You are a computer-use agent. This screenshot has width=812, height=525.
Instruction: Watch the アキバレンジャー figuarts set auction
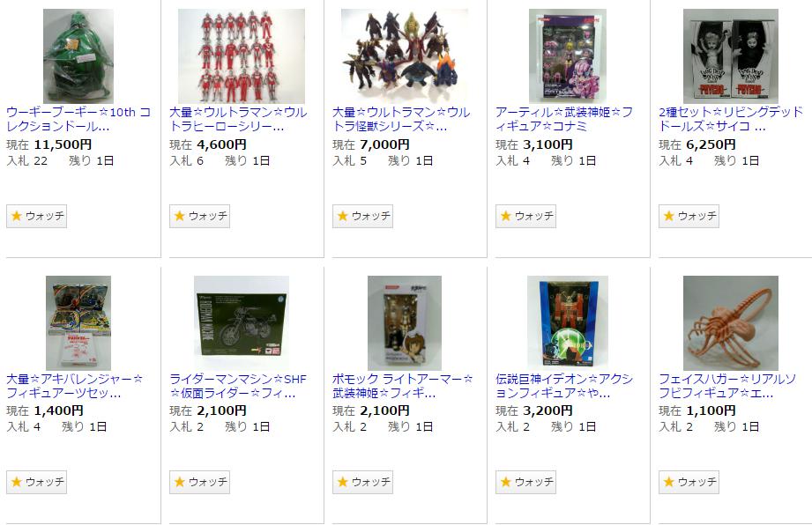[36, 482]
